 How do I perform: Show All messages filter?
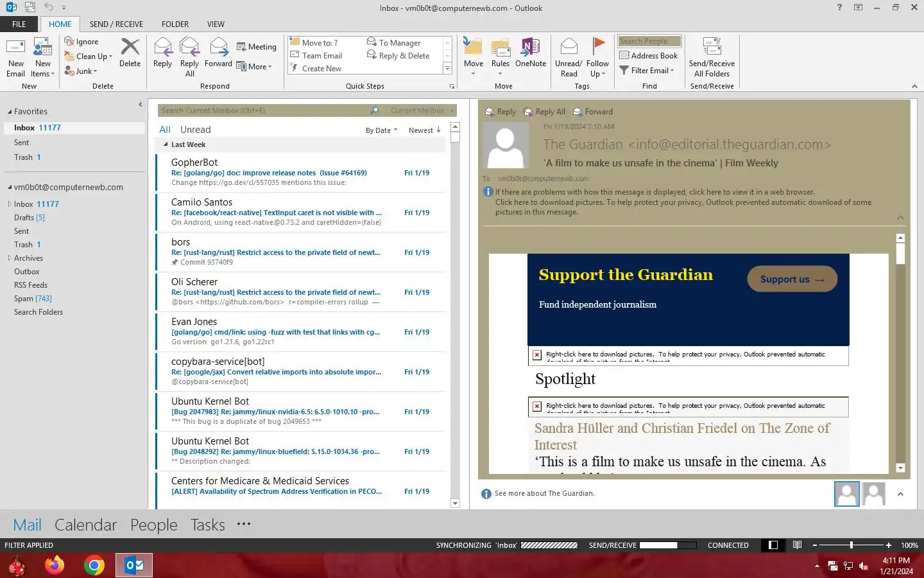(165, 130)
